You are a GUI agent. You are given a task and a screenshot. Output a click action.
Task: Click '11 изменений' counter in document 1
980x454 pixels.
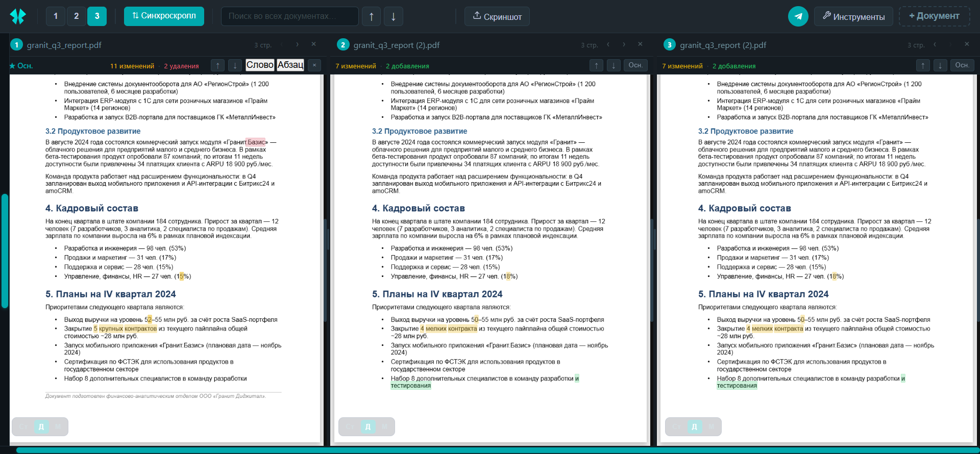coord(132,66)
